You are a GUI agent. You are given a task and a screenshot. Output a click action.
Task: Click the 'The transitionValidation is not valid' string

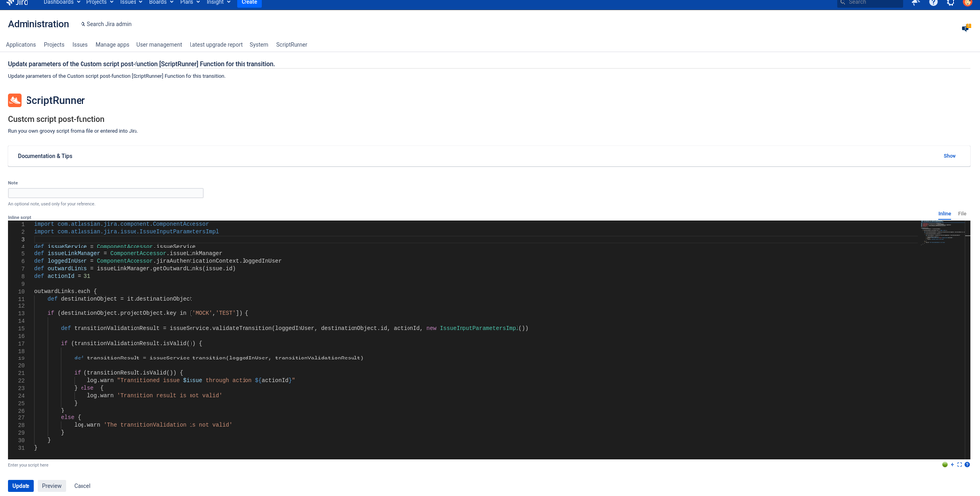click(x=168, y=425)
